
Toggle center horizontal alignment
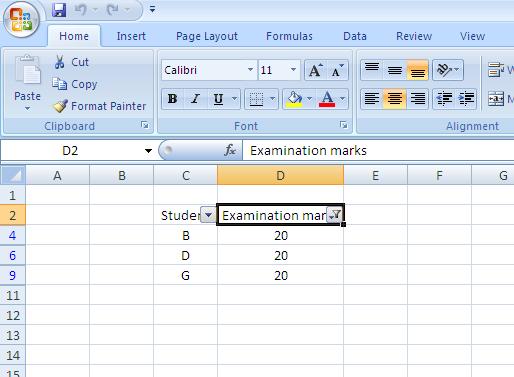395,99
